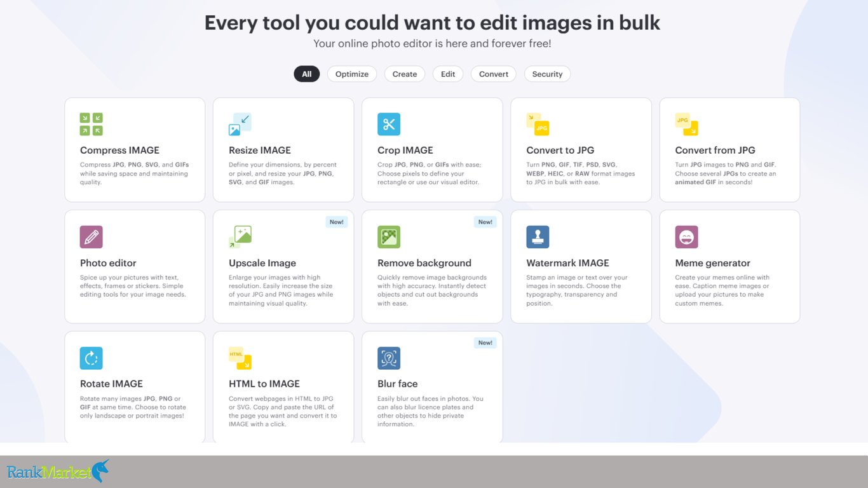Open the Blur face title link

(398, 384)
